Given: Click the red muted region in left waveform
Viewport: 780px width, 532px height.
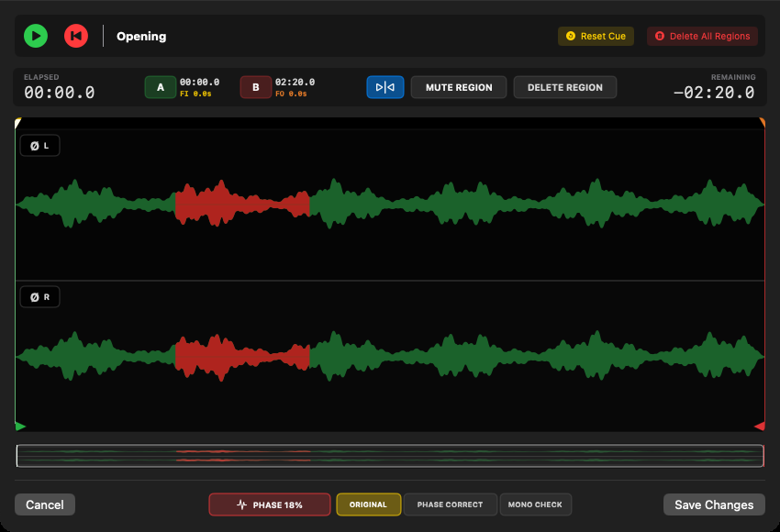Looking at the screenshot, I should pyautogui.click(x=242, y=204).
